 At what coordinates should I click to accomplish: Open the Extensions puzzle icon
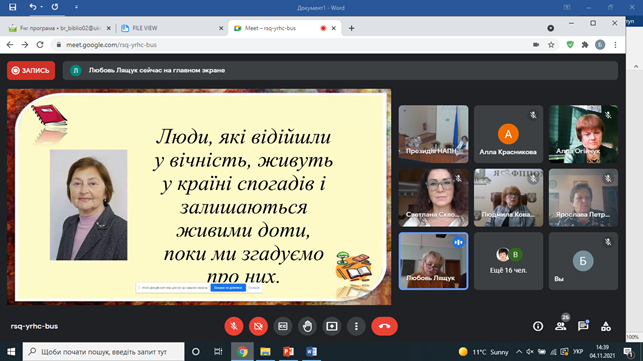click(x=585, y=45)
